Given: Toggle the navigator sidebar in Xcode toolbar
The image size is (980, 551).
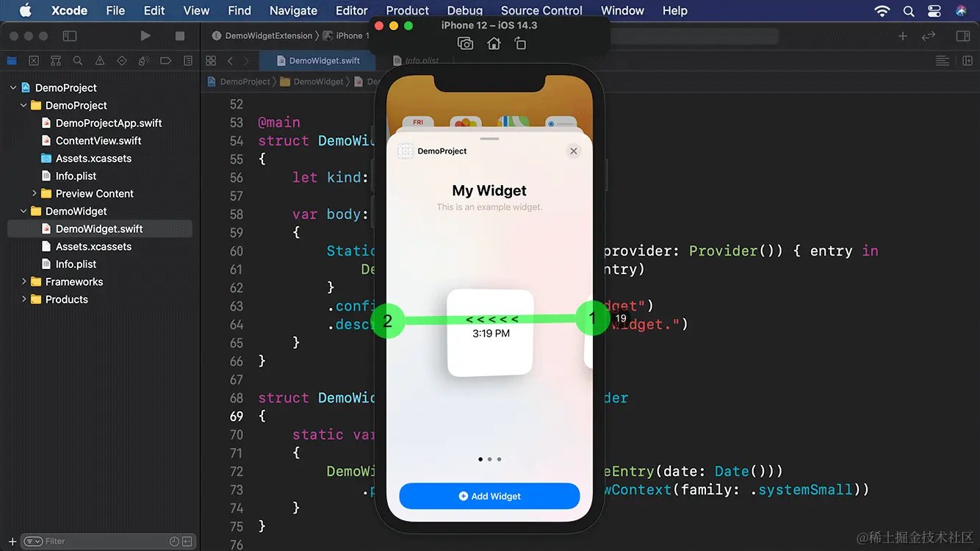Looking at the screenshot, I should [70, 35].
